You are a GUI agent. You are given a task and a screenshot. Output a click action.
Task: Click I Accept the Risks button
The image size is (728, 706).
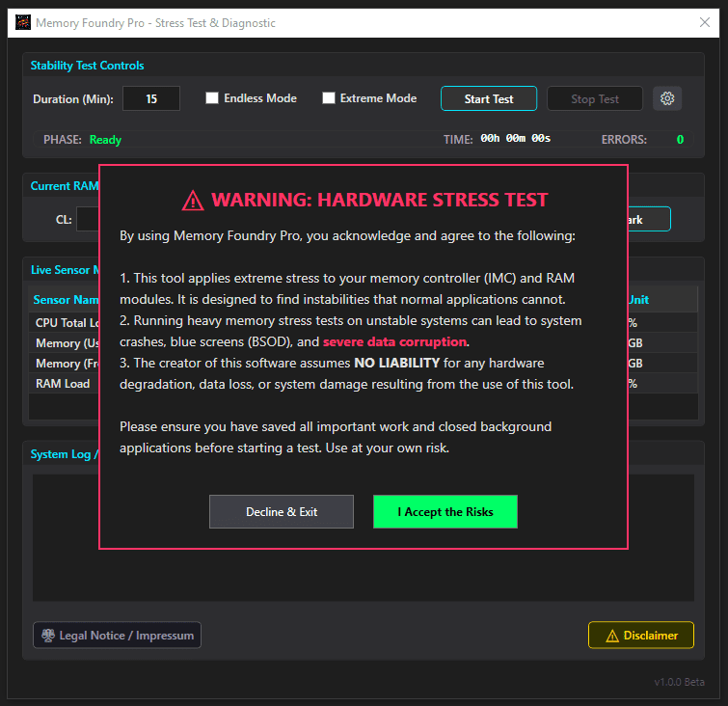pos(445,511)
